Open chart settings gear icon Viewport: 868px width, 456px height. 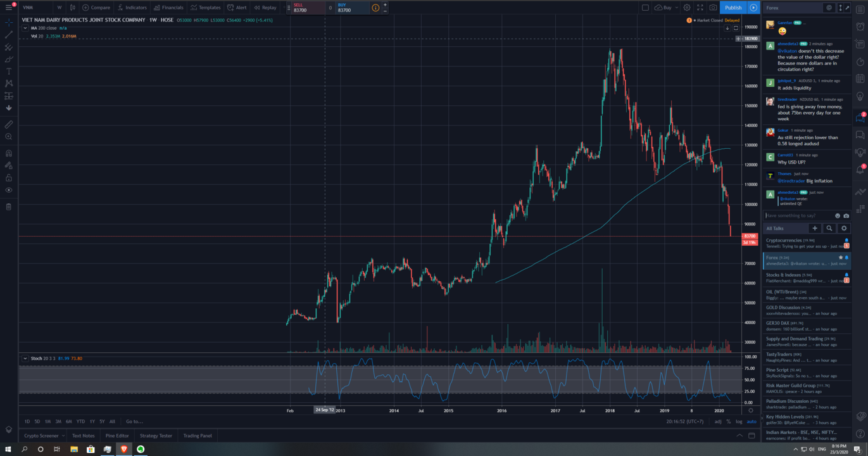tap(687, 8)
